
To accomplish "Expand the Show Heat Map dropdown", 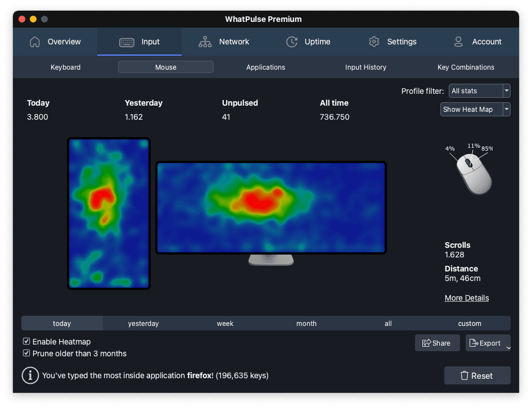I will (475, 110).
